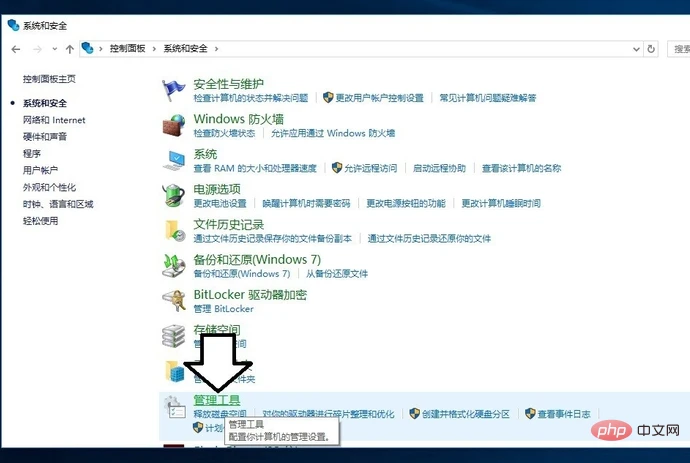
Task: Expand the chevron after 控制面板 breadcrumb
Action: point(154,49)
